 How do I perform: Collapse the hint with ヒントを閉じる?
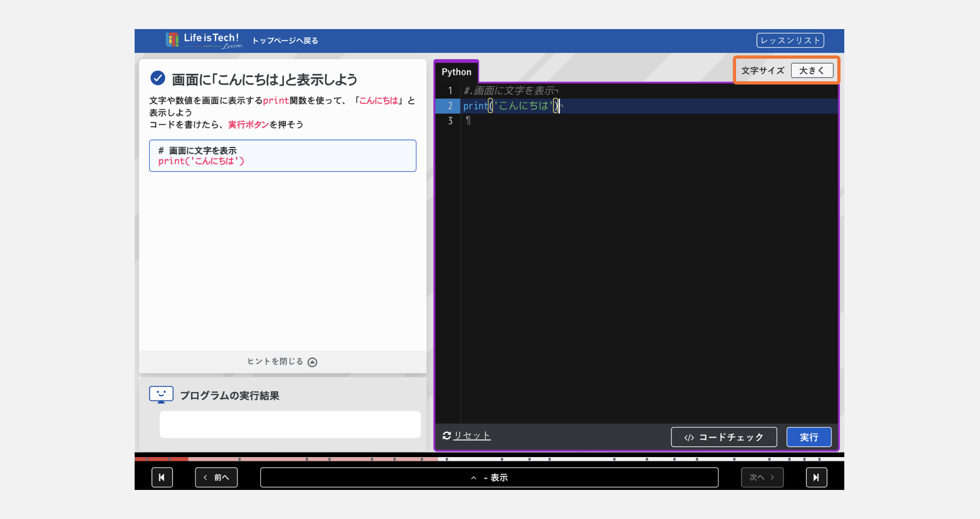[x=282, y=362]
